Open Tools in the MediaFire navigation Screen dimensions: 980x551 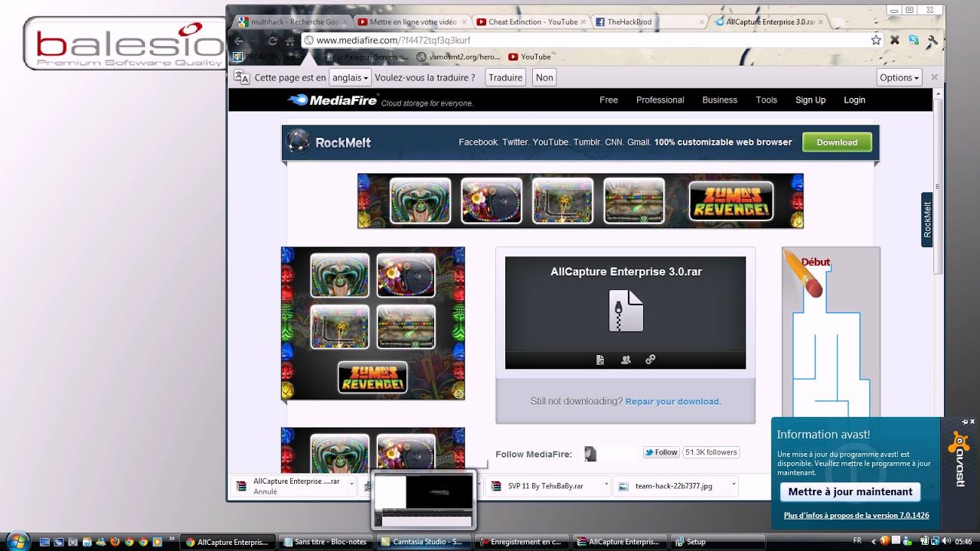click(x=766, y=100)
